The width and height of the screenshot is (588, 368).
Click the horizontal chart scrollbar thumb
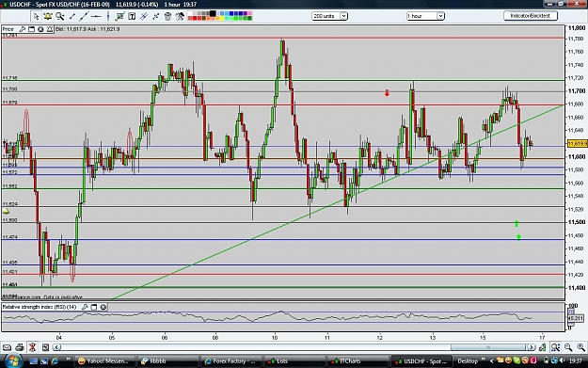pos(488,347)
